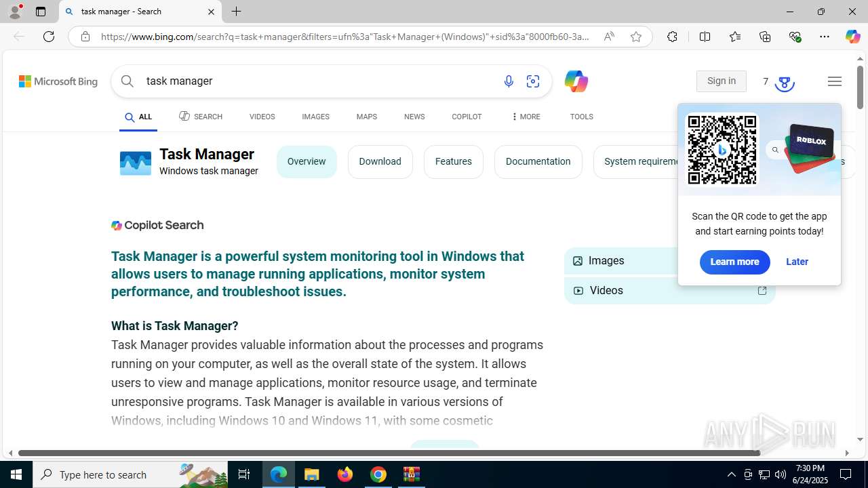Open the Images panel row
This screenshot has height=488, width=868.
(x=621, y=261)
